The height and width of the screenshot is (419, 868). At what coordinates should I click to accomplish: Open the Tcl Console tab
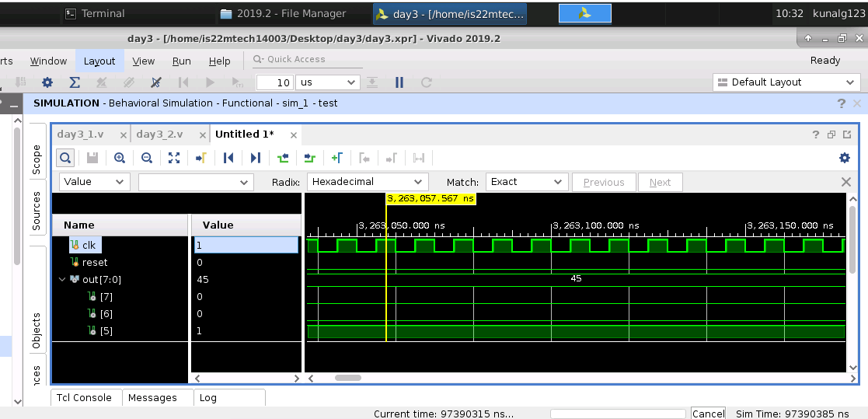coord(84,398)
